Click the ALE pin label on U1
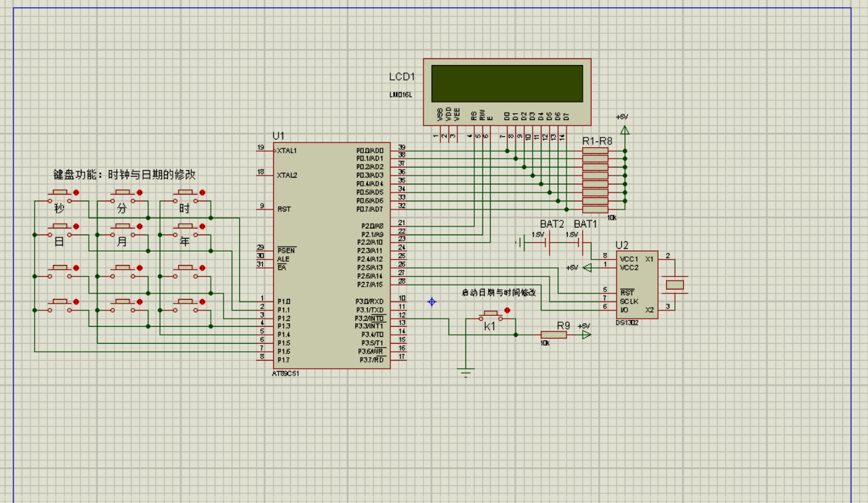868x503 pixels. tap(283, 259)
